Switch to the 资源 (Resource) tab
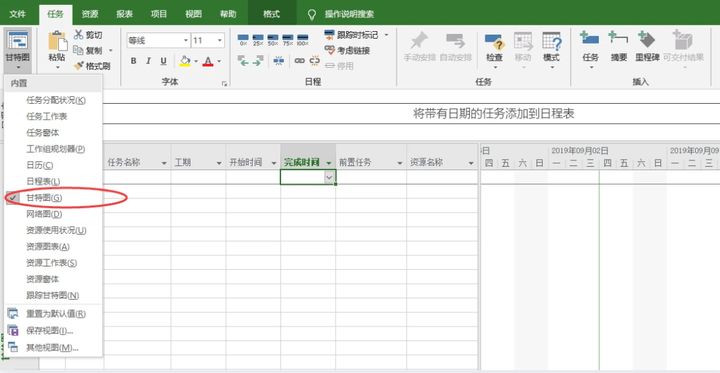Screen dimensions: 720x373 (90, 14)
